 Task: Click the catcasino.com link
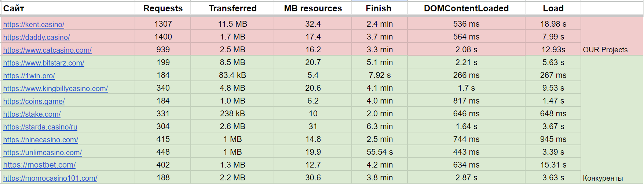pyautogui.click(x=47, y=50)
